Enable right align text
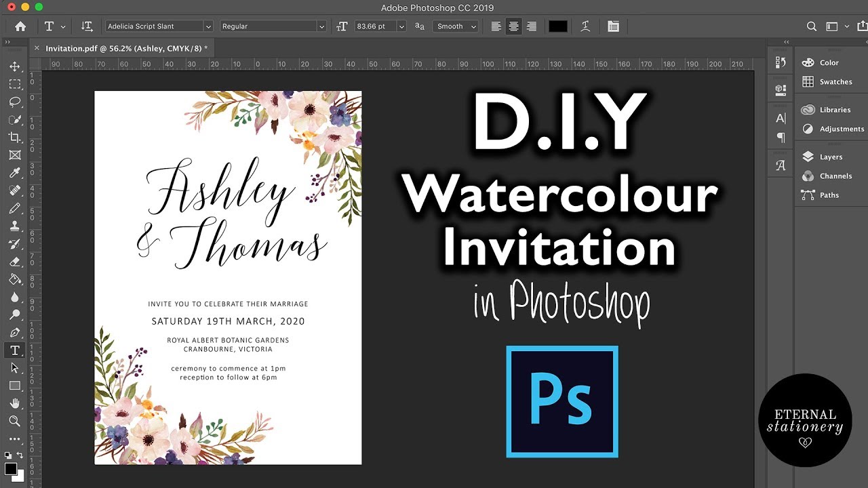The width and height of the screenshot is (868, 488). 532,26
